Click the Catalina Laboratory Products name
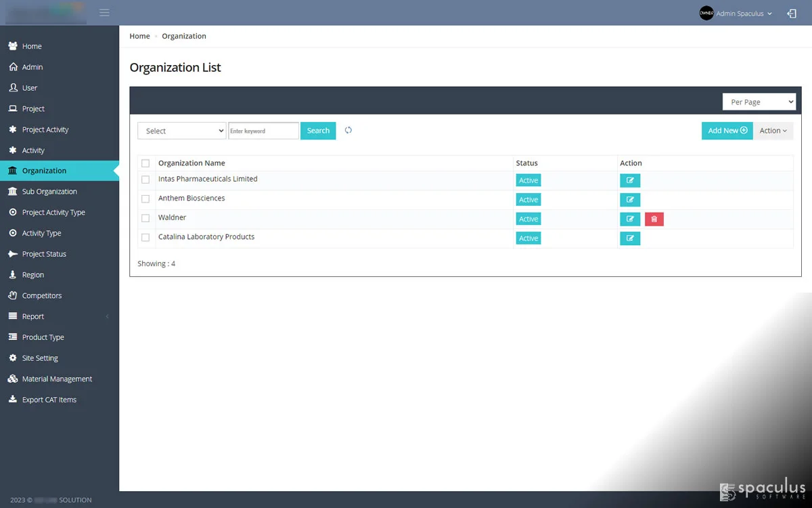Image resolution: width=812 pixels, height=508 pixels. [x=206, y=237]
